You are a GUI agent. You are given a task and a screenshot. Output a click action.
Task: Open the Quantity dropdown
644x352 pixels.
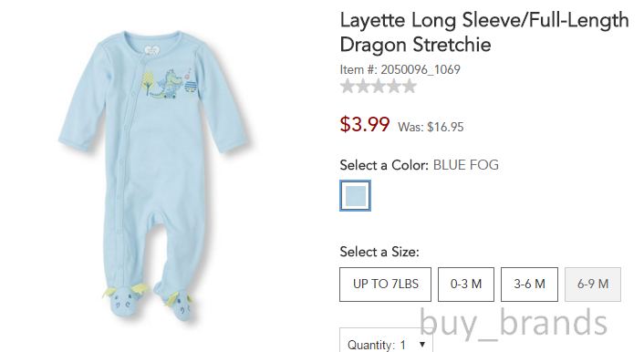[x=386, y=341]
